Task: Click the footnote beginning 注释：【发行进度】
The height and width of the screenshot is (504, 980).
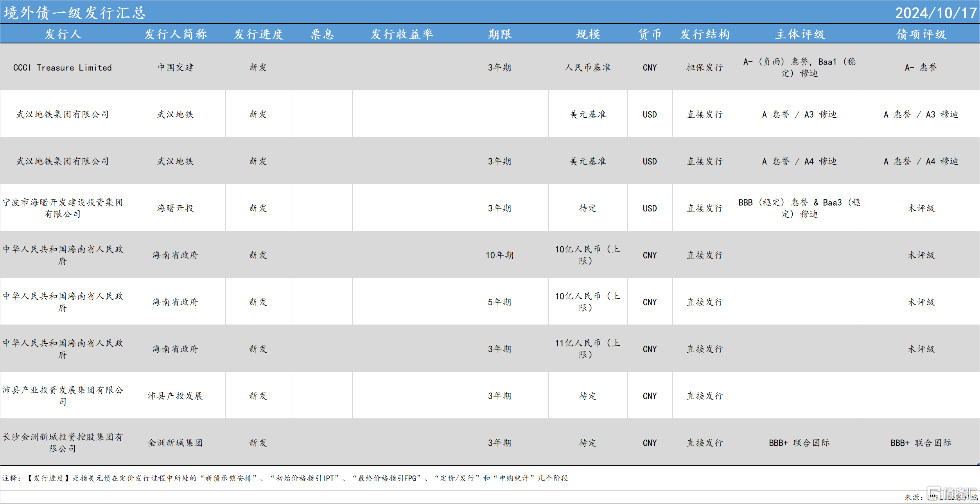Action: coord(285,478)
